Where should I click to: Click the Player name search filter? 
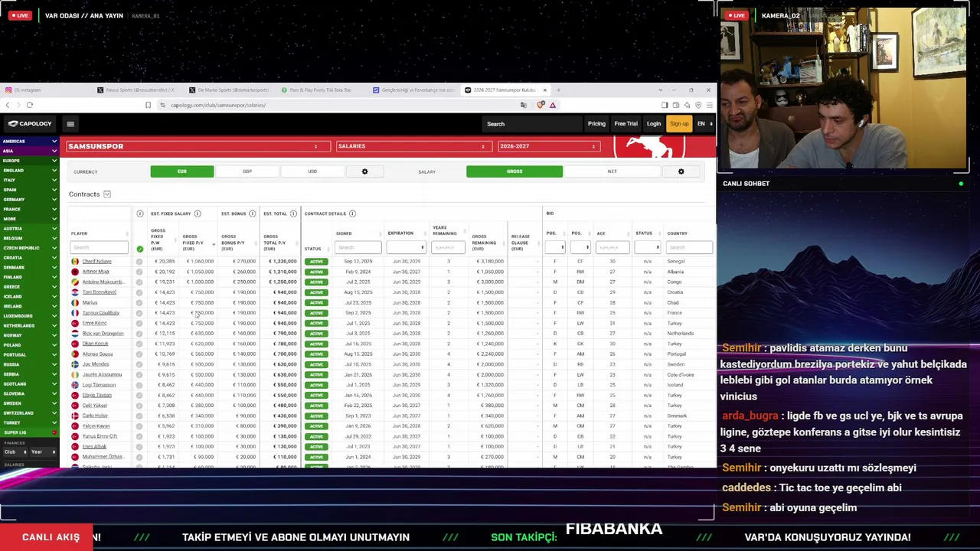coord(99,247)
